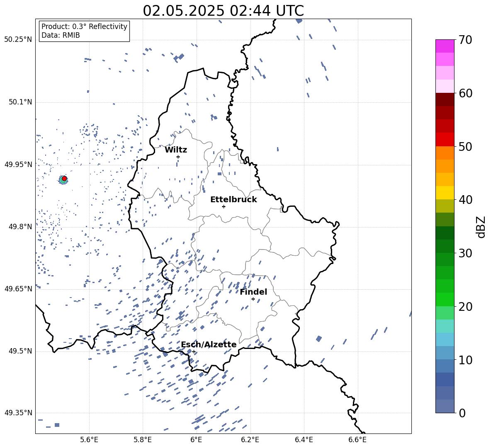This screenshot has height=448, width=491.
Task: Click the magenta 70 dBZ color band
Action: coord(445,46)
